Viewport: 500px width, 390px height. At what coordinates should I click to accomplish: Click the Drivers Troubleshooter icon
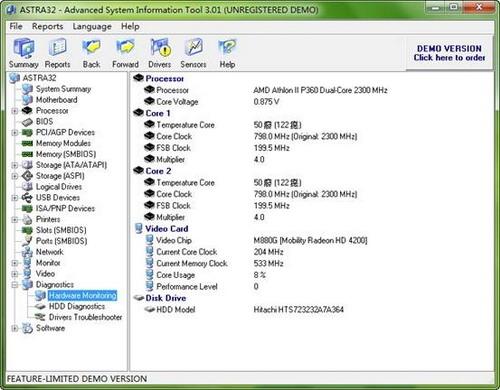(41, 317)
